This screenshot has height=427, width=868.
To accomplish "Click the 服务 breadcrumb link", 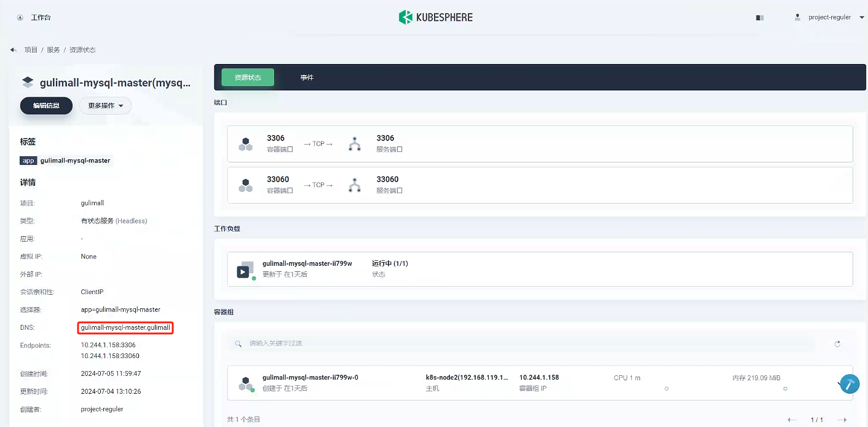I will click(53, 50).
